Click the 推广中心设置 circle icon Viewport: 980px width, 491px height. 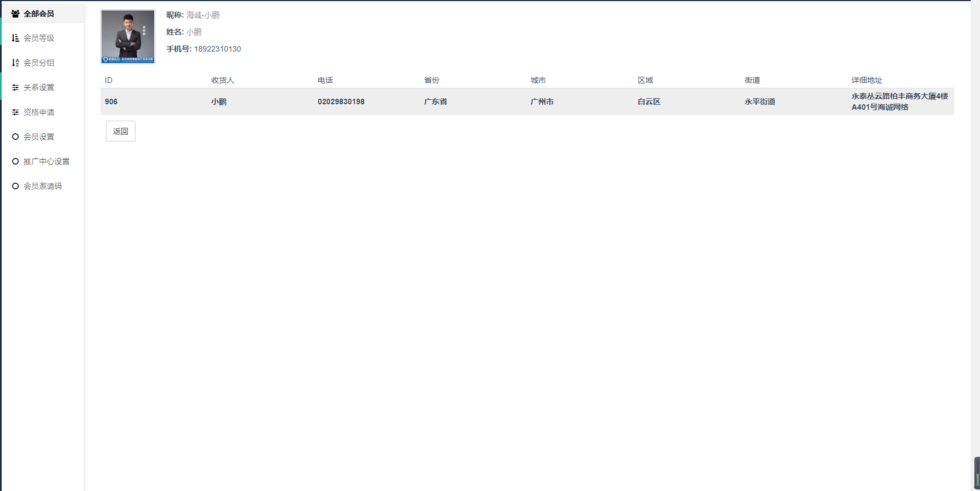[x=15, y=161]
